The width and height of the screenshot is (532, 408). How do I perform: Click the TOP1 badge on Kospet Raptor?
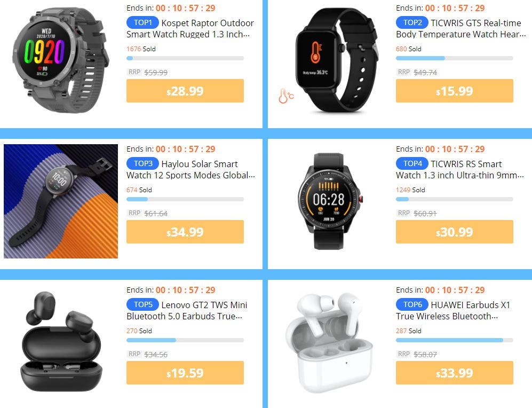click(142, 22)
